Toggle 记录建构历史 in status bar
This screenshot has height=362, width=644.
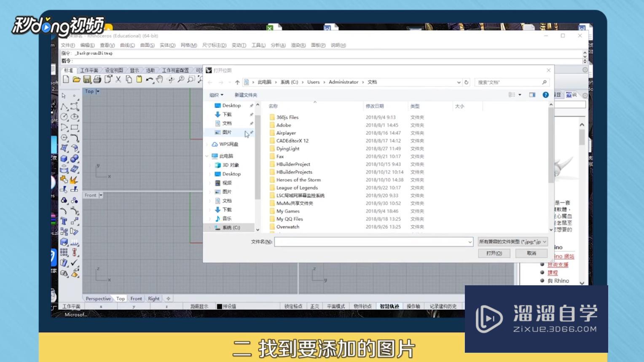click(443, 306)
